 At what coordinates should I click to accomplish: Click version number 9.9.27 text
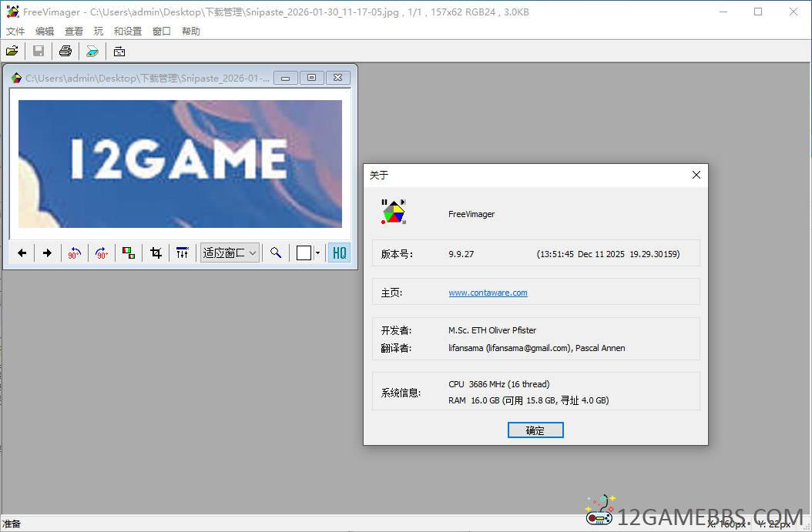[x=461, y=254]
